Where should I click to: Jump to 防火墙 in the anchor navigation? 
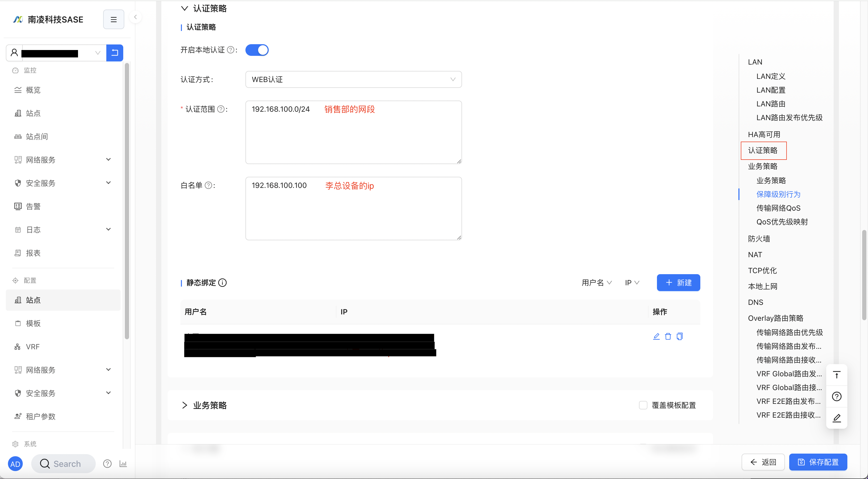click(x=759, y=239)
